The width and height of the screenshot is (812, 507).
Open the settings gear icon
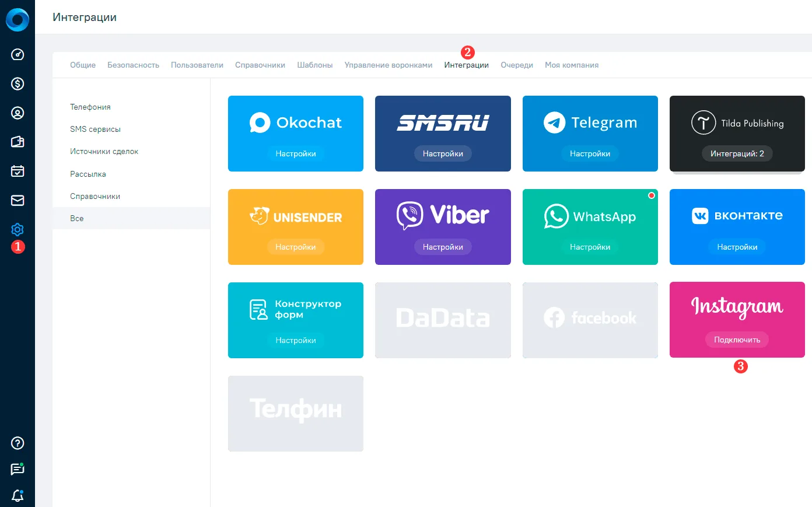[17, 229]
